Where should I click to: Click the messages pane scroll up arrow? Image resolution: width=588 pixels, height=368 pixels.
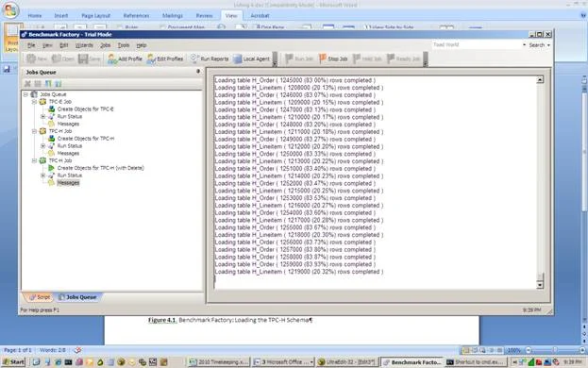(x=540, y=80)
